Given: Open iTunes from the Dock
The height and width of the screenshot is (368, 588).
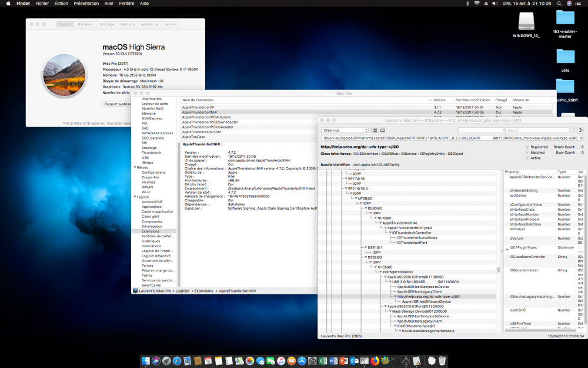Looking at the screenshot, I should click(x=281, y=362).
